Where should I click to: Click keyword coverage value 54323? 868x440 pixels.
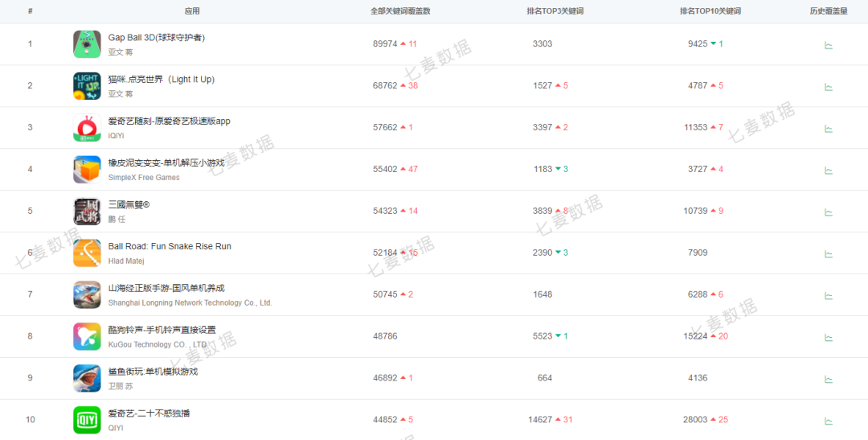385,211
